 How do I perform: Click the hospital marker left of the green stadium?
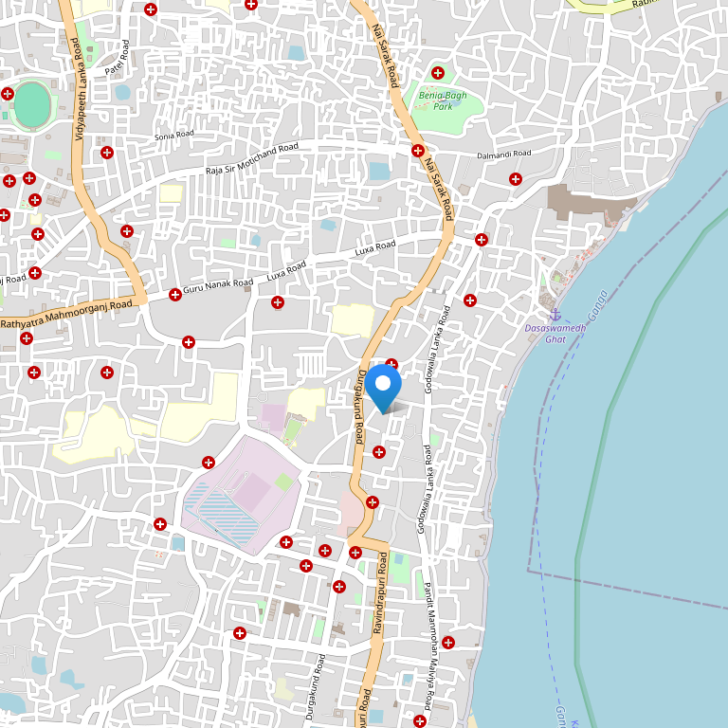tap(8, 94)
